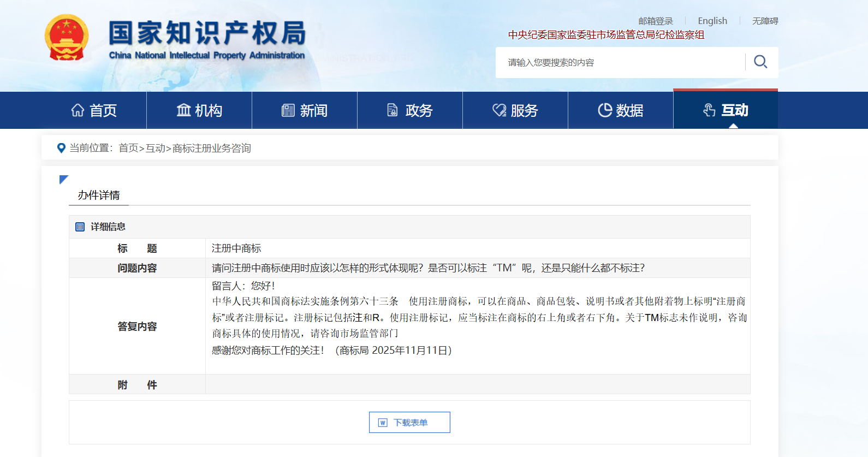Open the 无障碍 accessibility link
This screenshot has height=457, width=868.
coord(765,21)
